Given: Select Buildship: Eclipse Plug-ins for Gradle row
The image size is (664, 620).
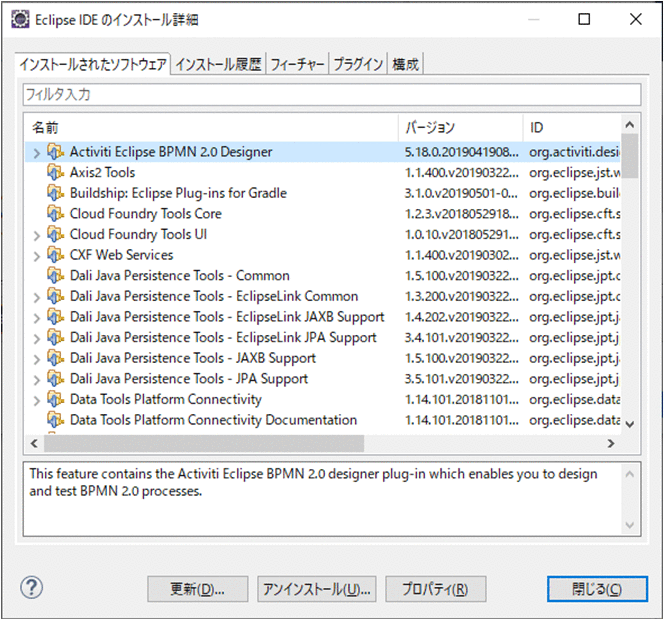Looking at the screenshot, I should click(x=323, y=193).
